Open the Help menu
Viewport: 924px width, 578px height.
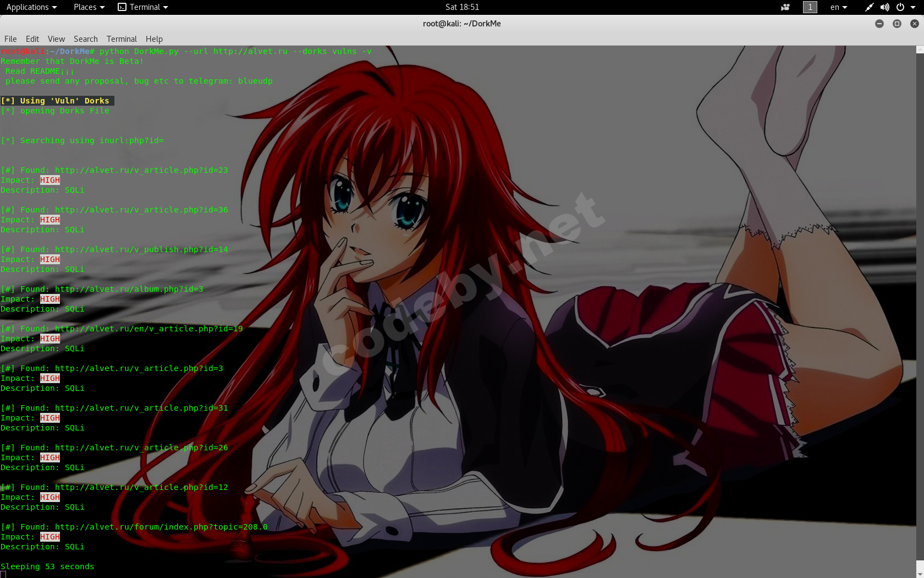pos(154,39)
